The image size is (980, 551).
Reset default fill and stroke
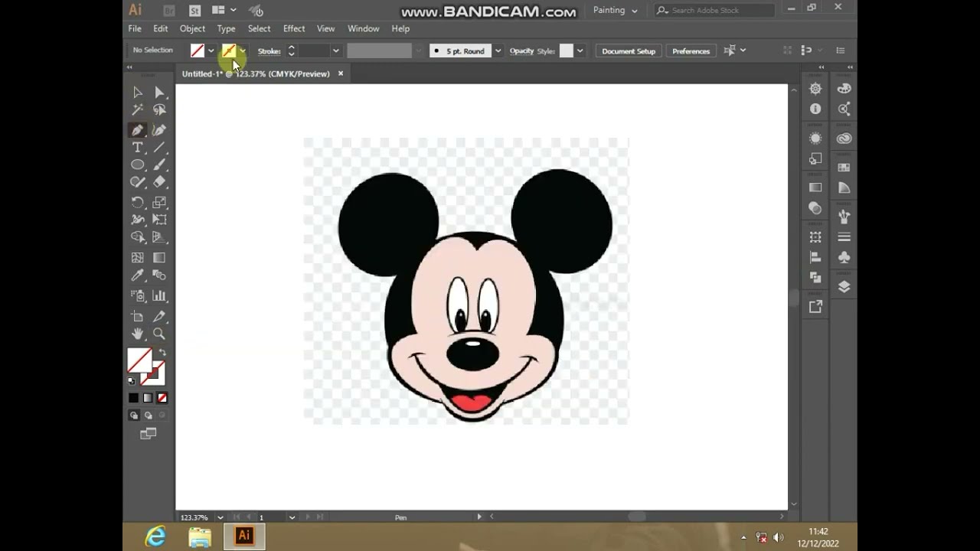[x=132, y=380]
